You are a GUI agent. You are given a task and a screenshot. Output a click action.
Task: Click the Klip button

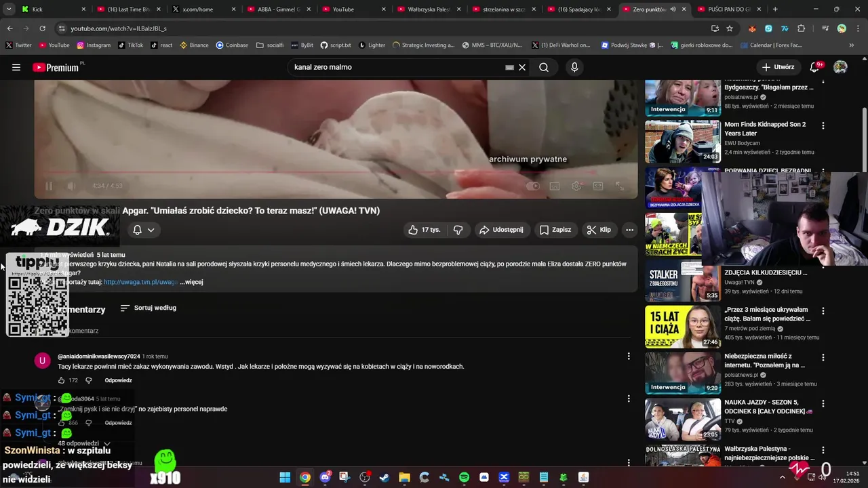599,230
